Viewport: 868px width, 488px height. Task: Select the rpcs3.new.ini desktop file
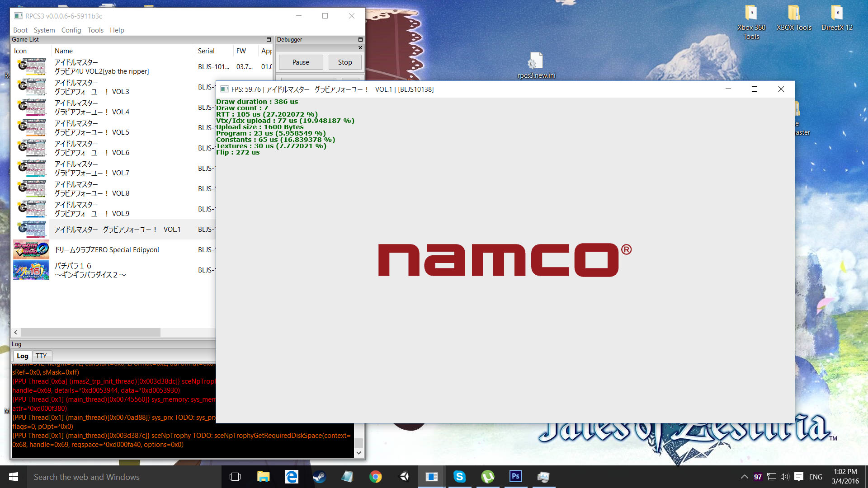pos(536,66)
